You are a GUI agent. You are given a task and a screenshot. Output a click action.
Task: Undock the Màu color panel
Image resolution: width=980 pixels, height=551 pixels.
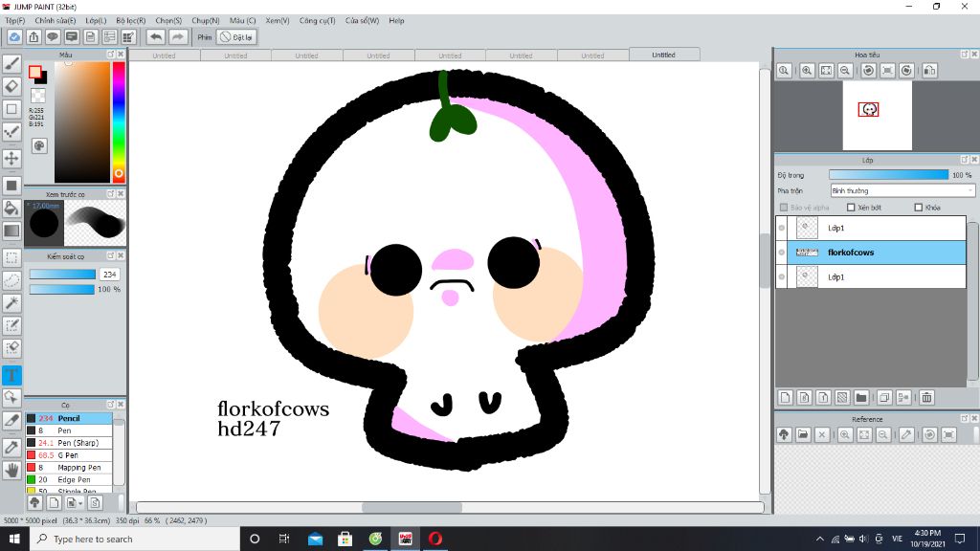(x=111, y=55)
